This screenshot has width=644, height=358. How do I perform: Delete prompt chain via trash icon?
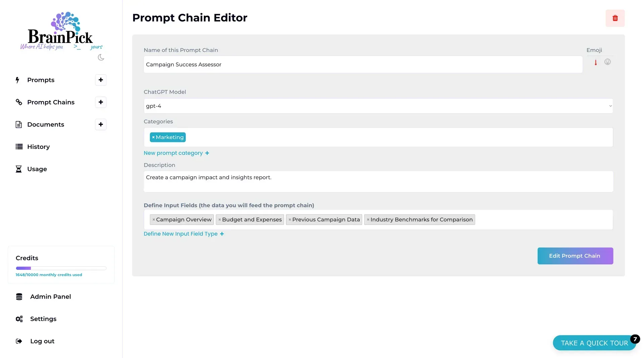615,18
